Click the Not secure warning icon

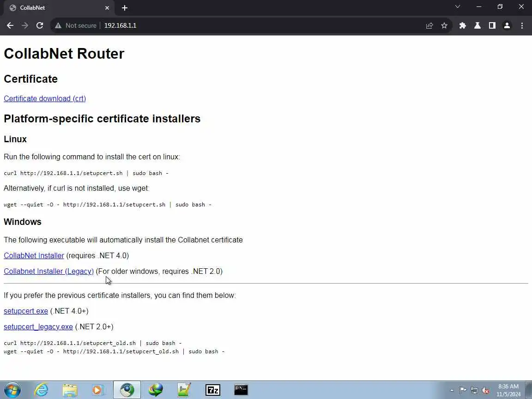pos(58,25)
